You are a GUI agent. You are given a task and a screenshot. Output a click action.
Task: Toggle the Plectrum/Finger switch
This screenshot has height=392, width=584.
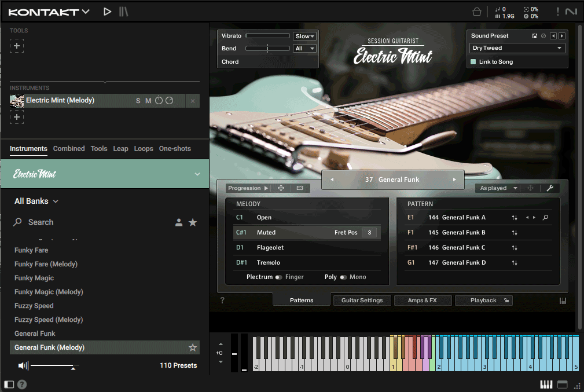[x=278, y=277]
